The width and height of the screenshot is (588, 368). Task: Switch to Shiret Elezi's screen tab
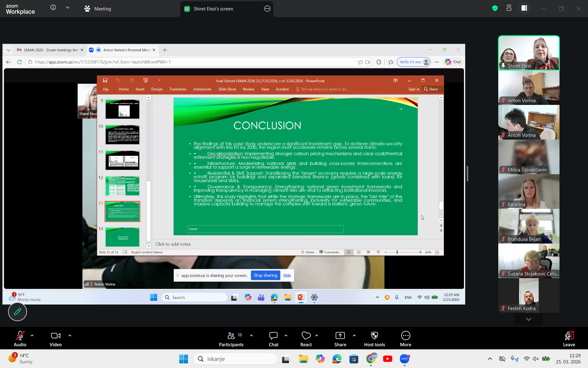213,9
